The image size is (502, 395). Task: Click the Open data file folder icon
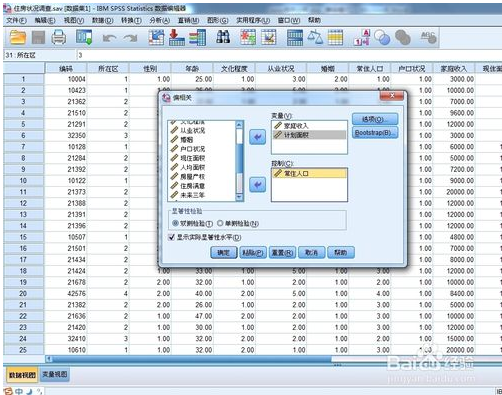pos(18,37)
